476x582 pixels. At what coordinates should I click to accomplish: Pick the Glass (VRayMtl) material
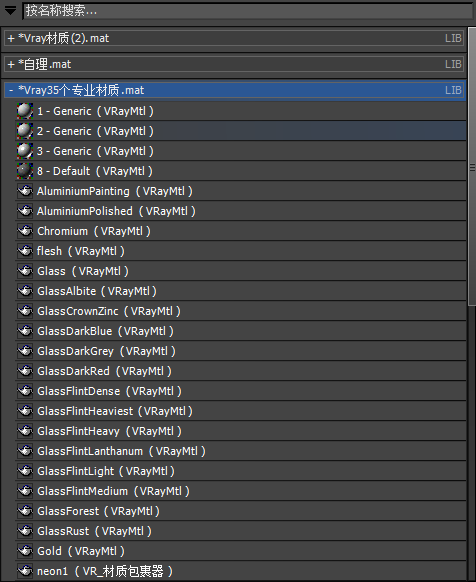(241, 271)
